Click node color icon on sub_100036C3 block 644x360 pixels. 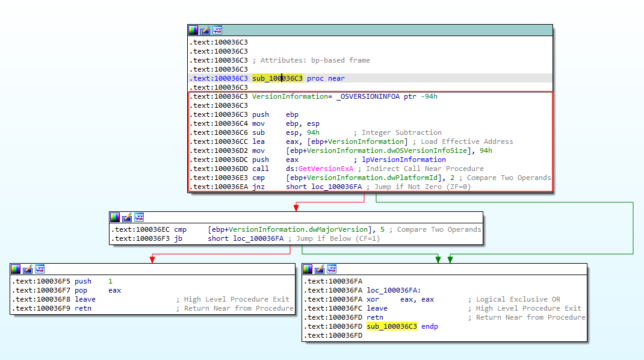click(193, 30)
